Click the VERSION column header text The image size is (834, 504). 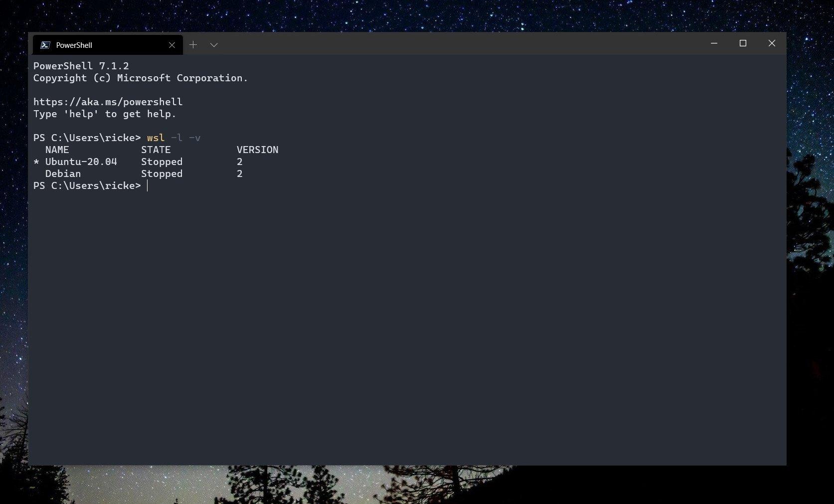coord(257,150)
